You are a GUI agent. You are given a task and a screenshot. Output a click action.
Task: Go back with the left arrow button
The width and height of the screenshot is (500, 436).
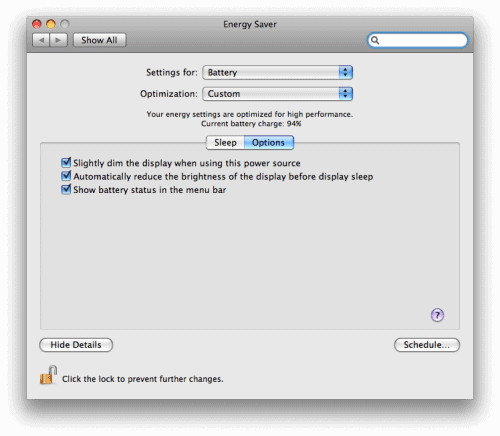tap(41, 40)
